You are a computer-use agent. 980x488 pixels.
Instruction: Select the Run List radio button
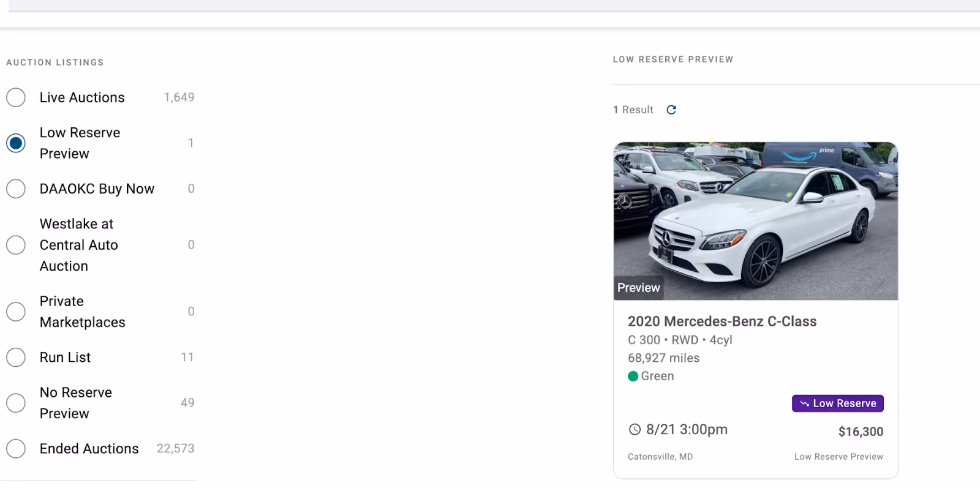pos(16,357)
